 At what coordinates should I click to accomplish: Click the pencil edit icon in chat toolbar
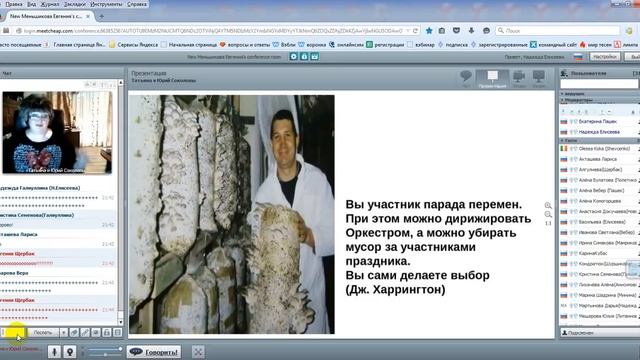pos(85,333)
